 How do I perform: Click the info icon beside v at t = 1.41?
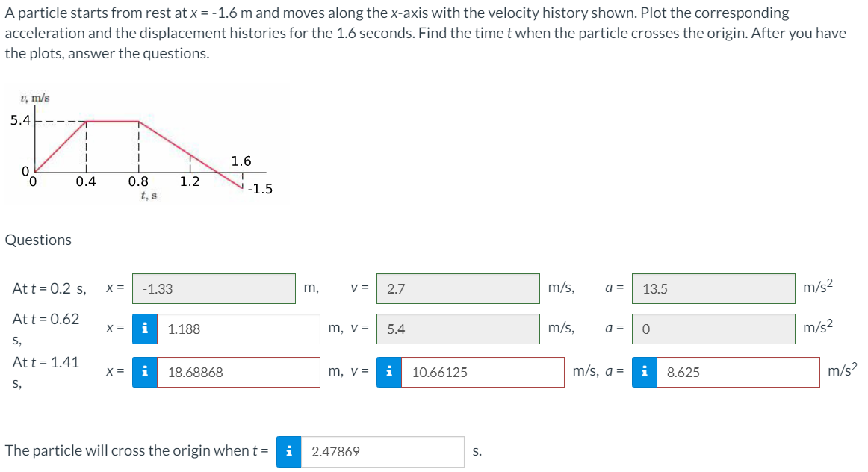click(388, 371)
